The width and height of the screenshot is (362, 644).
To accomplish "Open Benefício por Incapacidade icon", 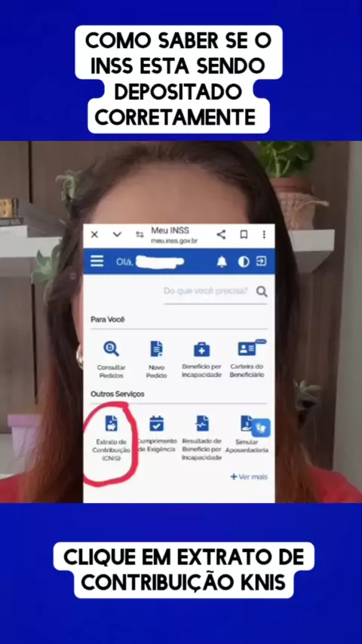I will 202,349.
